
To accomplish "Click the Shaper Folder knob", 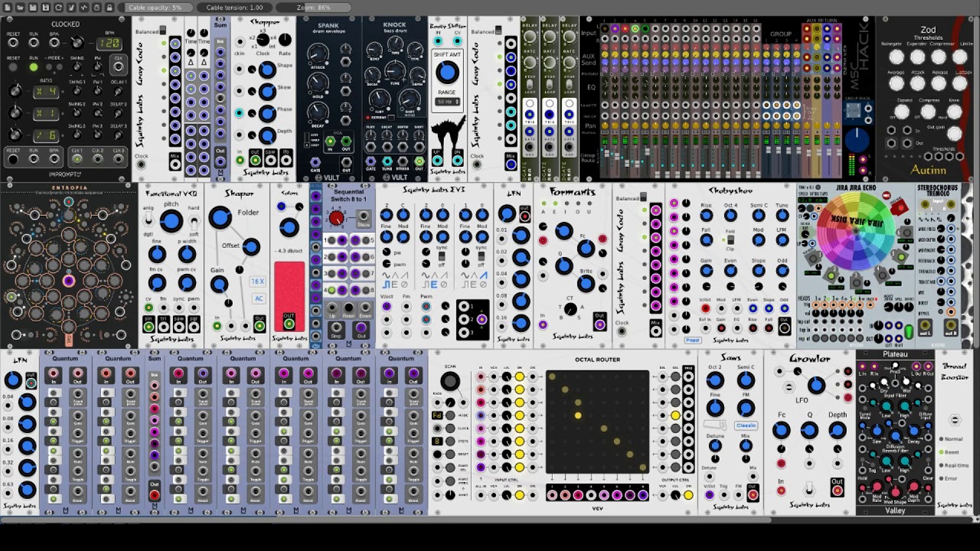I will pyautogui.click(x=220, y=218).
